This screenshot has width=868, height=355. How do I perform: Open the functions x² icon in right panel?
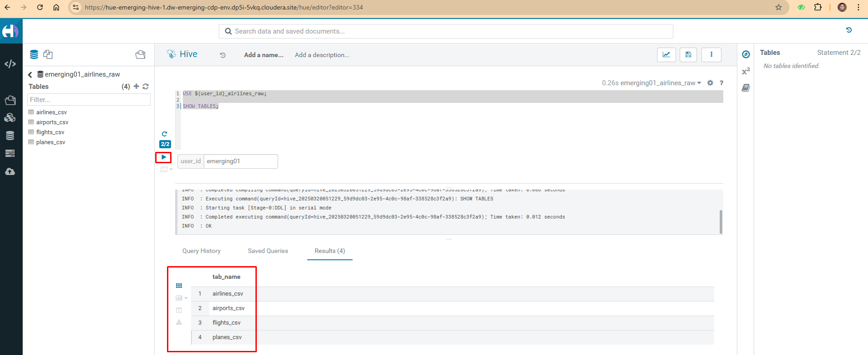[745, 71]
